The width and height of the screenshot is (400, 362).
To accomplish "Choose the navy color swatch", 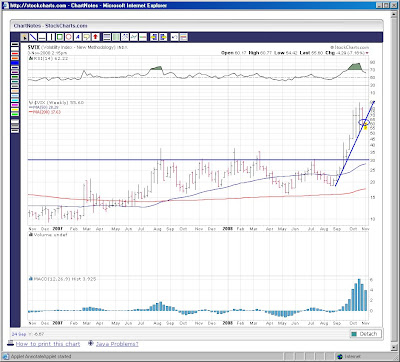I will pyautogui.click(x=15, y=68).
